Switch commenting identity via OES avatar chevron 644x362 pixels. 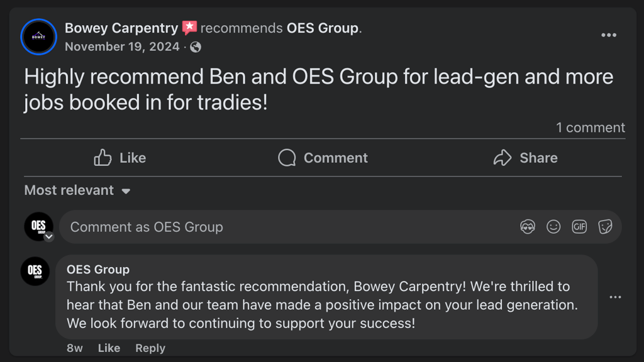[48, 237]
